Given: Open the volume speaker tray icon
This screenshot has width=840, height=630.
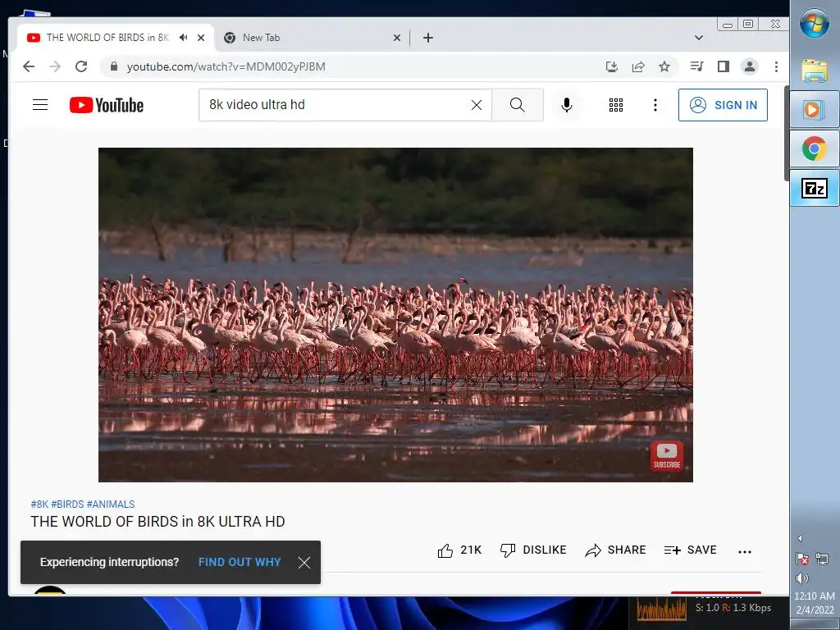Looking at the screenshot, I should pos(802,578).
